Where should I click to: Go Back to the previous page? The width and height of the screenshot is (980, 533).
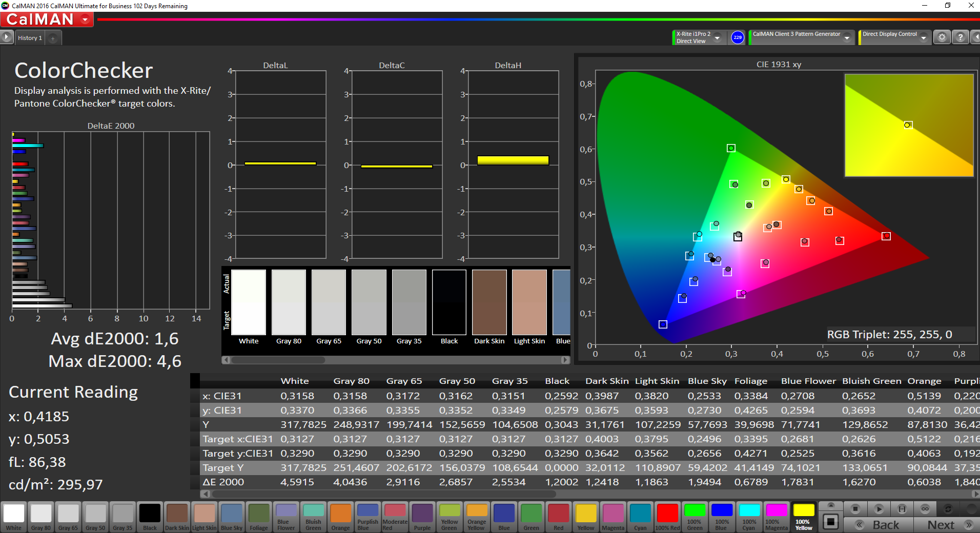click(x=879, y=525)
